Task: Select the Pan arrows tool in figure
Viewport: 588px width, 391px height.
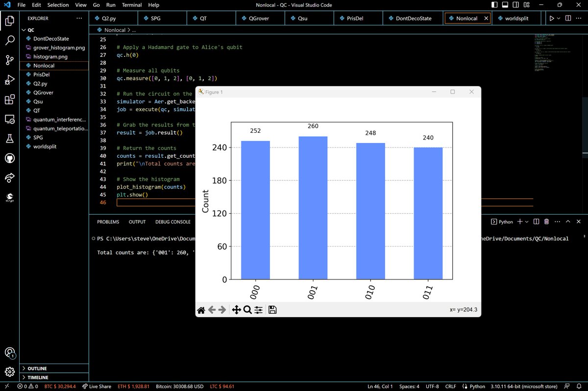Action: coord(236,310)
